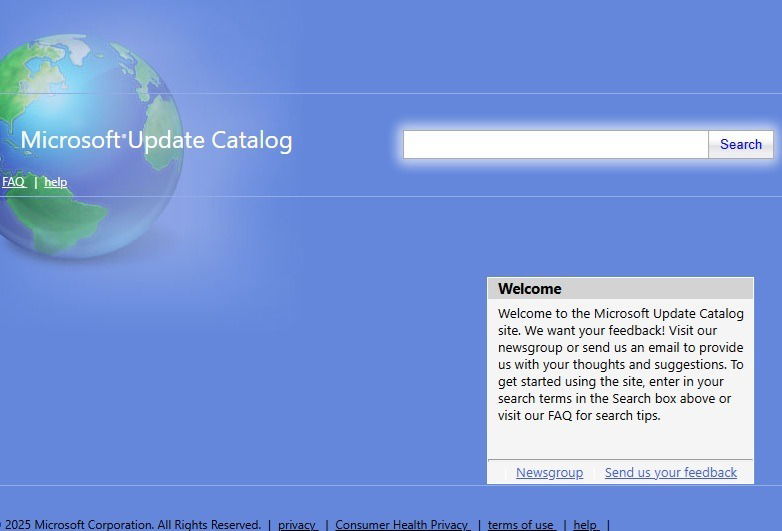Viewport: 782px width, 531px height.
Task: Click Send us your feedback link
Action: click(670, 472)
